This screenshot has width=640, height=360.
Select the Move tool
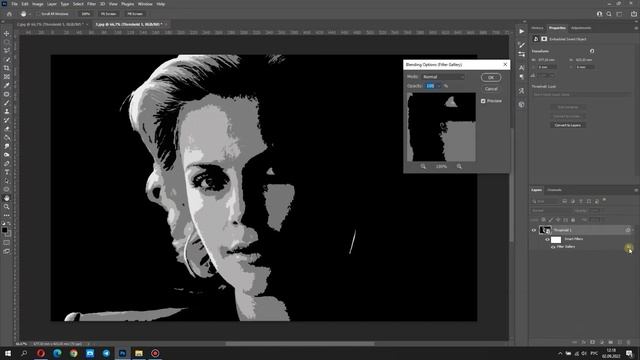[7, 33]
